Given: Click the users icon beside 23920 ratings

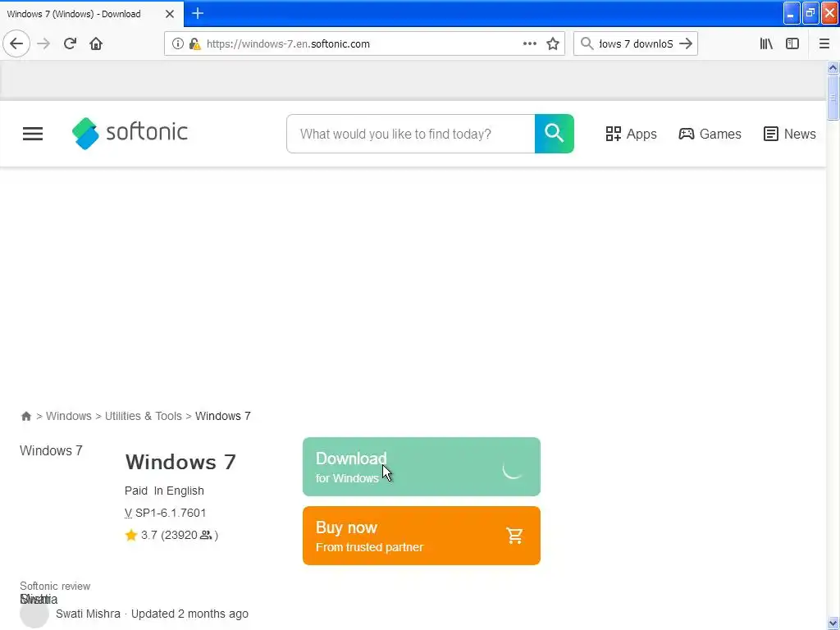Looking at the screenshot, I should (x=206, y=535).
